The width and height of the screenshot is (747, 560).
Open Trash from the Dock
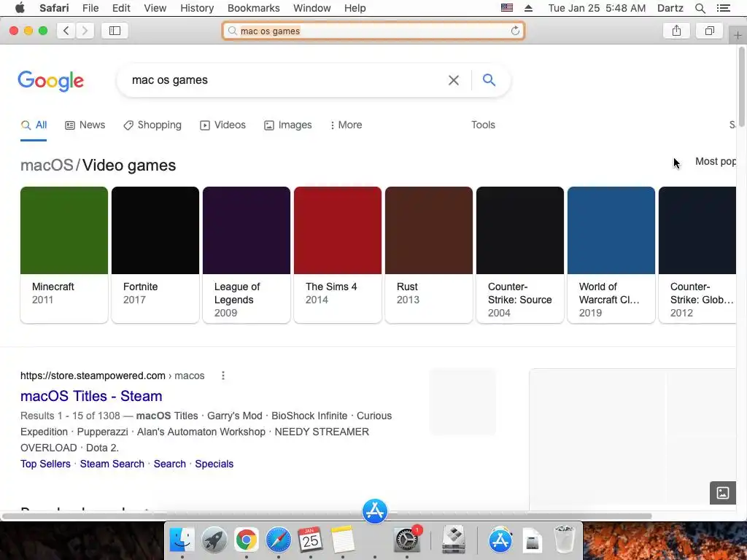click(565, 540)
